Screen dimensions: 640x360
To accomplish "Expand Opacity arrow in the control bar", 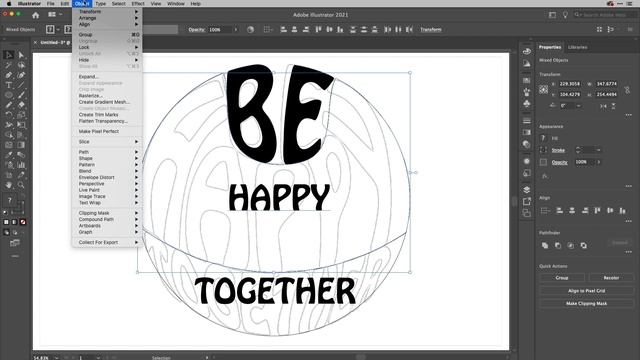I will point(236,29).
